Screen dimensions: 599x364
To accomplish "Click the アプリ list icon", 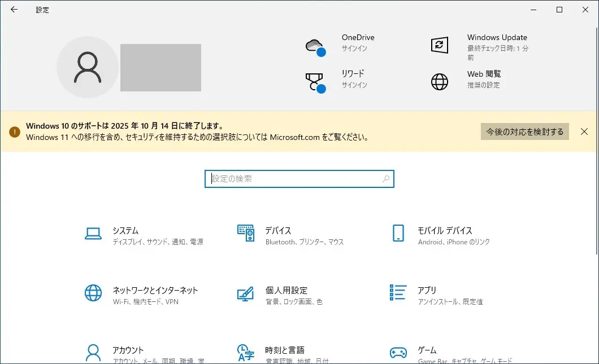I will pos(398,293).
